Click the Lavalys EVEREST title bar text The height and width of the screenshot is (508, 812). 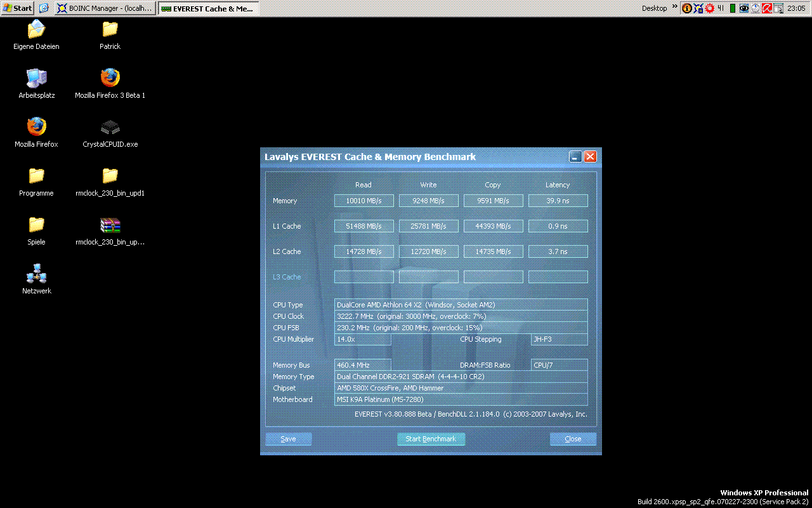point(370,157)
